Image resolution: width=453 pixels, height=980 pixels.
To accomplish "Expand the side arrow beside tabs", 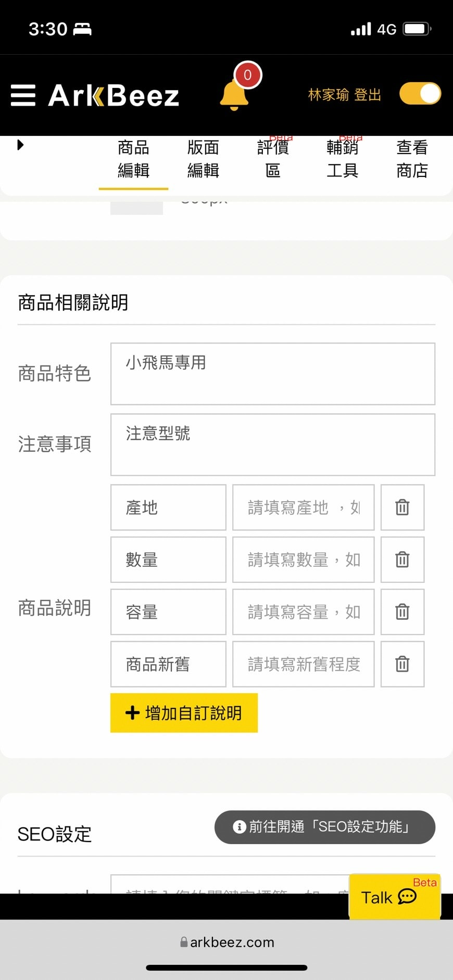I will point(20,145).
